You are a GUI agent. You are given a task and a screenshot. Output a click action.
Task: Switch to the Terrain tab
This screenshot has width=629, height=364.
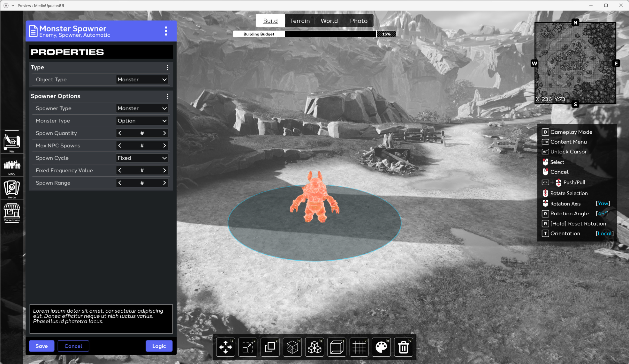click(x=300, y=21)
